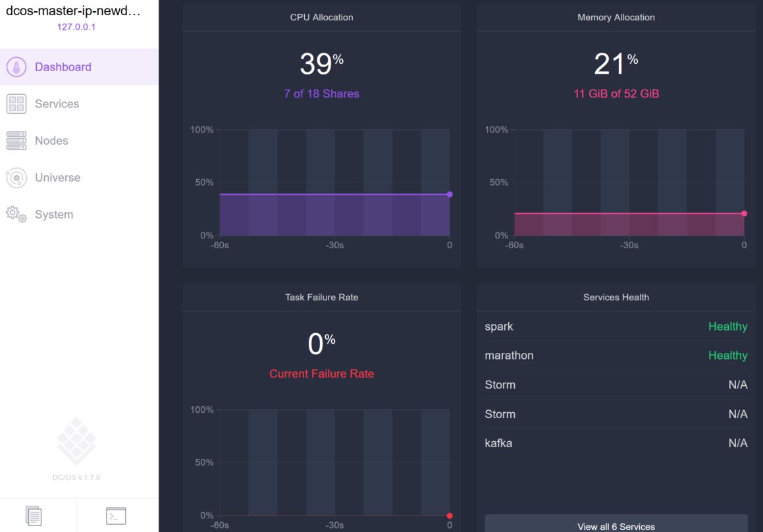Image resolution: width=763 pixels, height=532 pixels.
Task: Open the spark service entry
Action: click(499, 327)
